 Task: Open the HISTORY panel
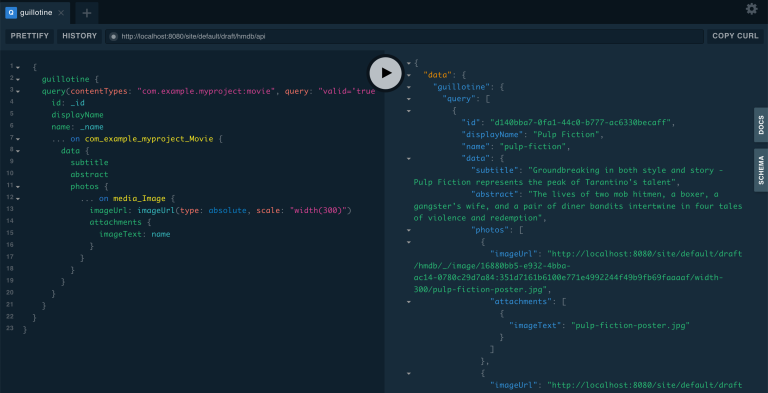(79, 36)
